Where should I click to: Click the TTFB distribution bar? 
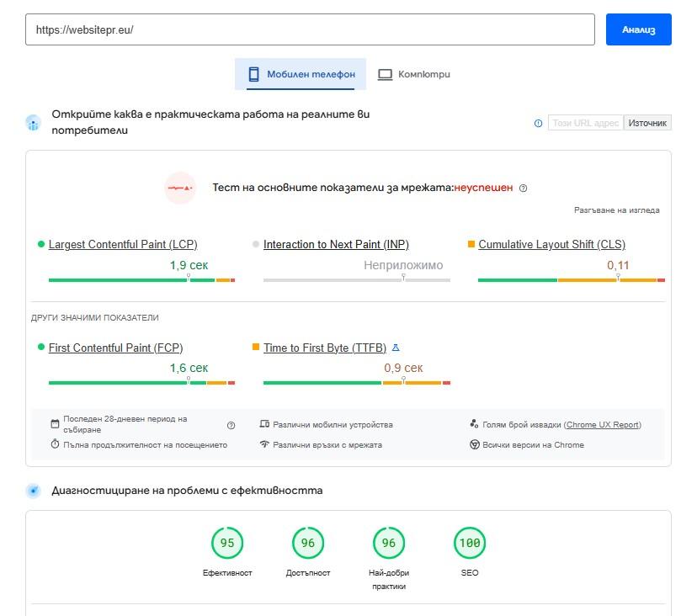(357, 383)
